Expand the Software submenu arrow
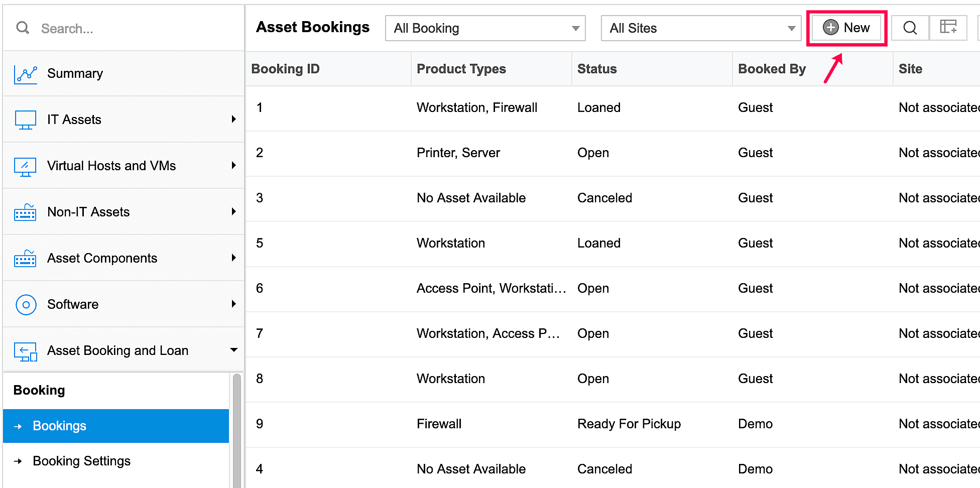The height and width of the screenshot is (488, 980). click(233, 304)
